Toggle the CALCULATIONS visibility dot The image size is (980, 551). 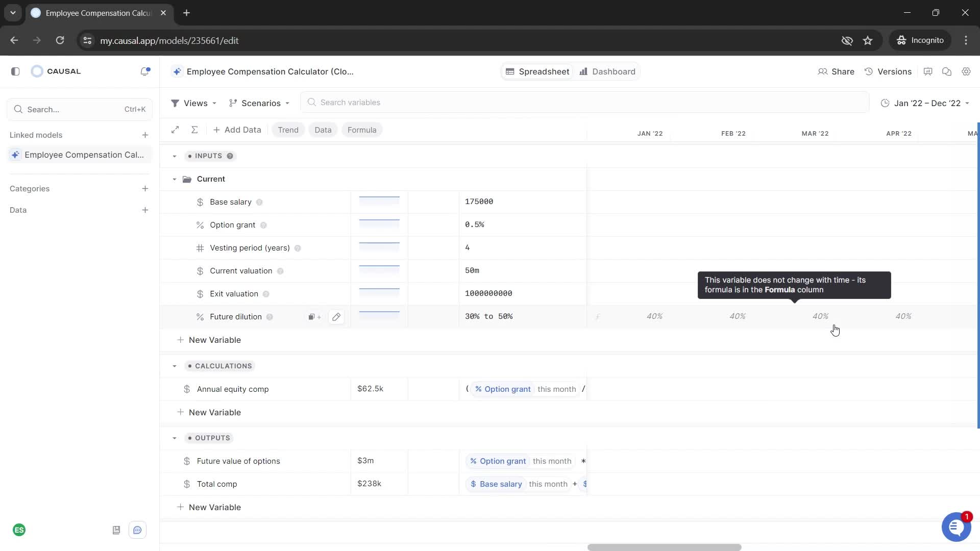(189, 365)
